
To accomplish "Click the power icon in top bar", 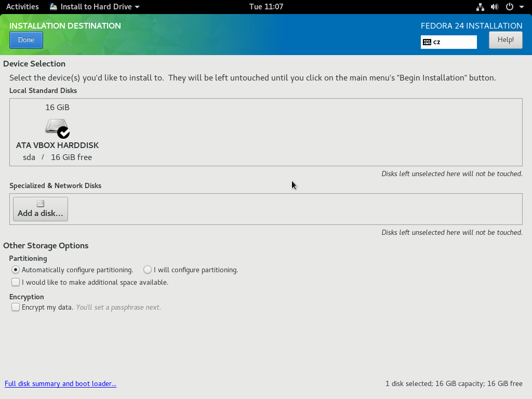I will (509, 7).
